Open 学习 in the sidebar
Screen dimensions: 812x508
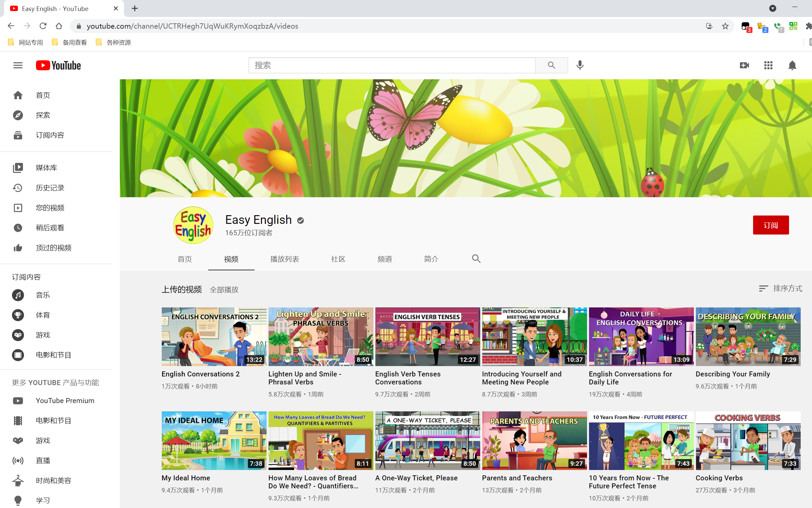56,500
